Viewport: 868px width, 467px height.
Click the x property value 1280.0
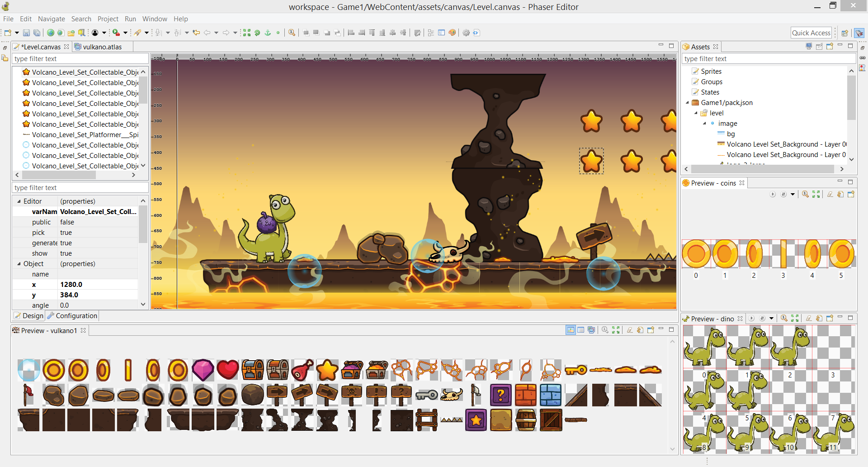[x=71, y=285]
